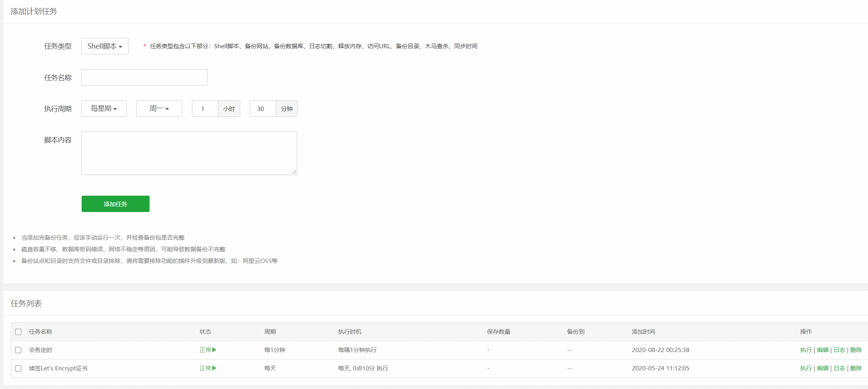This screenshot has height=389, width=868.
Task: Edit the 续签Let's Encrypt证书 task
Action: (x=823, y=368)
